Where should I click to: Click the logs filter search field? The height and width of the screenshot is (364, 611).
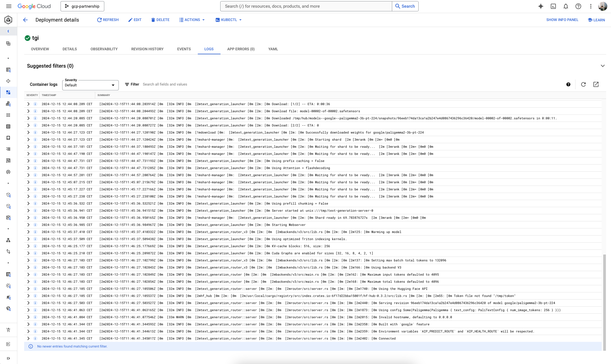199,84
